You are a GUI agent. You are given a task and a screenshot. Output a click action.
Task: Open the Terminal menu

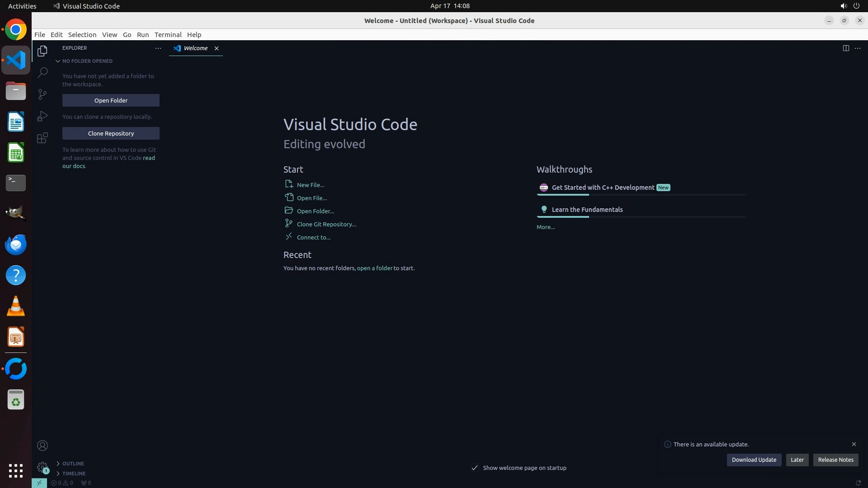coord(168,34)
